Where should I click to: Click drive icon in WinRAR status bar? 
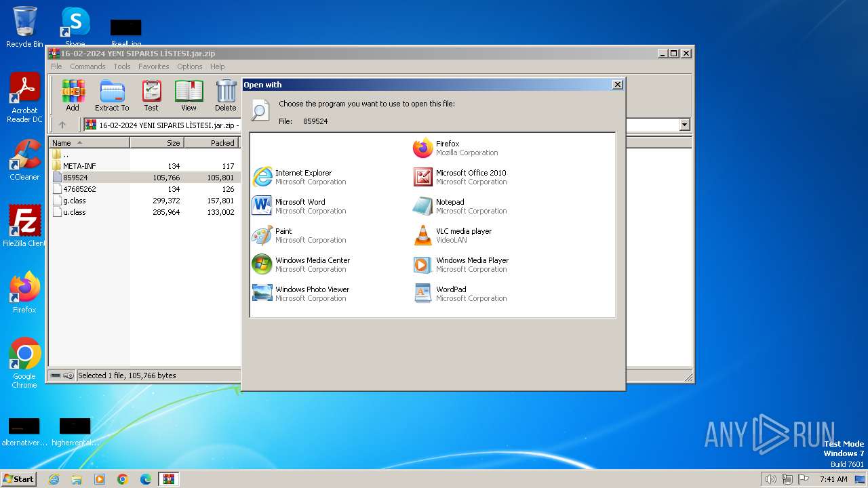[x=56, y=375]
